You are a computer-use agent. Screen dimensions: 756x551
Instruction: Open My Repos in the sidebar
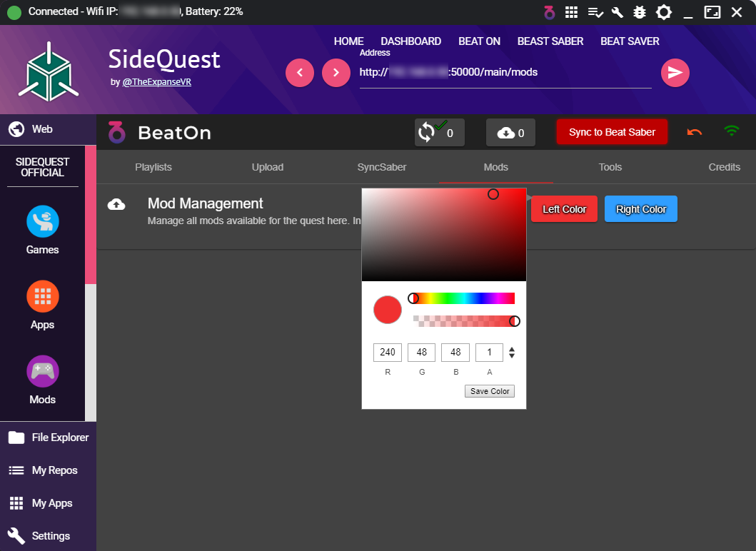tap(49, 470)
